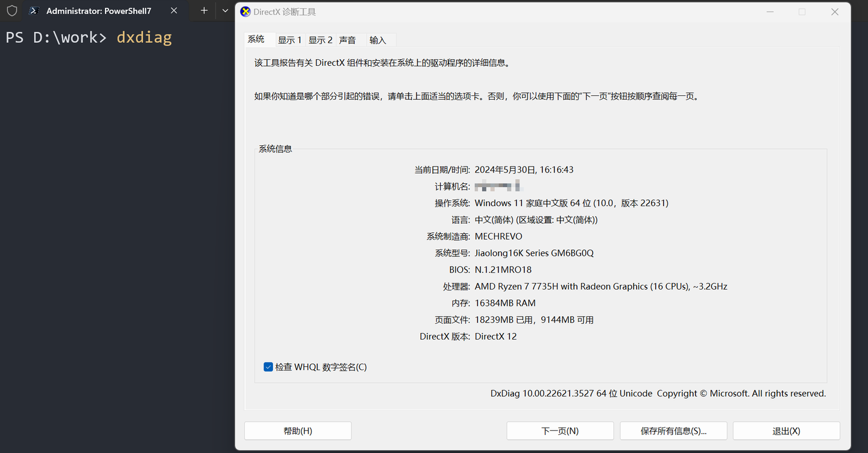Click the dxdiag command text in PowerShell
The height and width of the screenshot is (453, 868).
click(144, 37)
